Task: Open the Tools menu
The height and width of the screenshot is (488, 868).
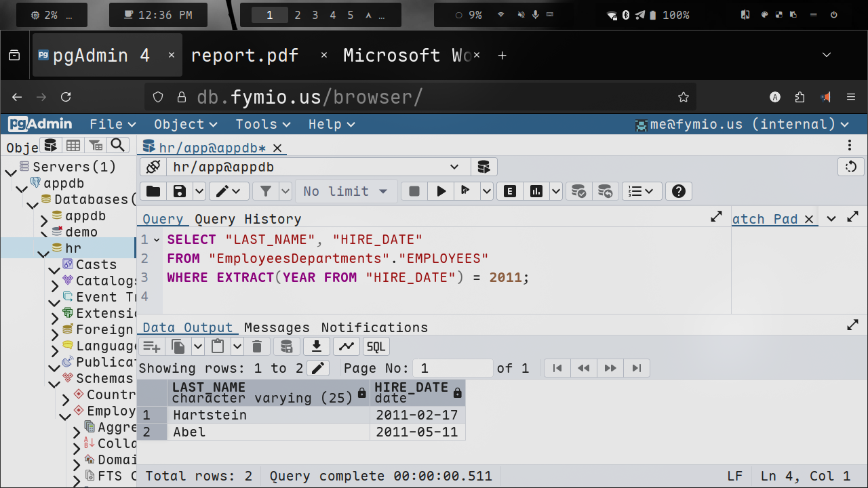Action: 262,124
